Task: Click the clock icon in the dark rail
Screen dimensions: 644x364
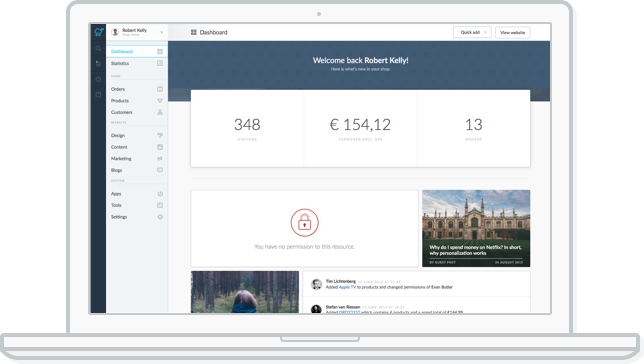Action: tap(98, 79)
